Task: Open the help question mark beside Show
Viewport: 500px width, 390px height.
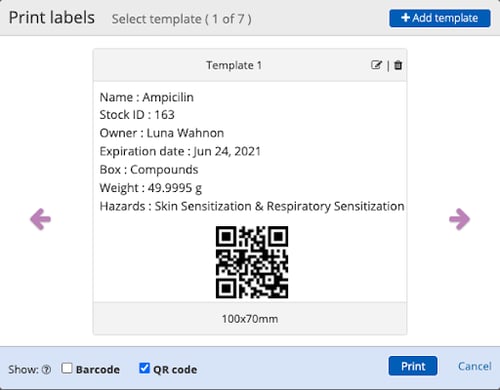Action: [47, 369]
